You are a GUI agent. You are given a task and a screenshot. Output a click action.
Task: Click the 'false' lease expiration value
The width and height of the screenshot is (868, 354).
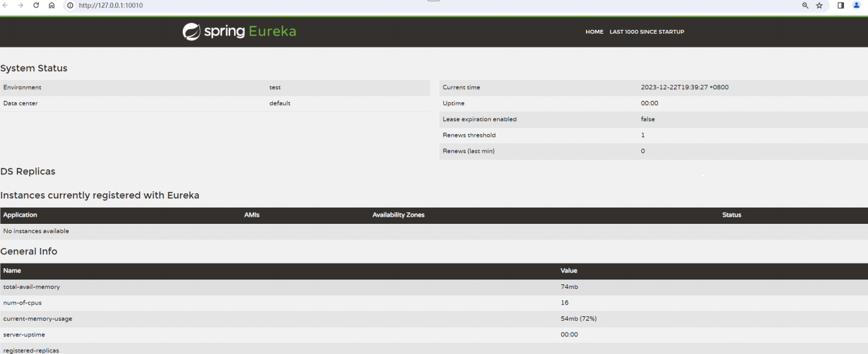648,119
